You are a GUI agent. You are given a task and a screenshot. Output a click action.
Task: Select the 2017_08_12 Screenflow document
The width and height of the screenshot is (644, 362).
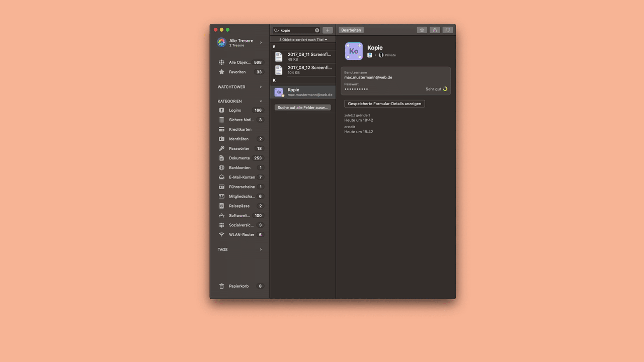(x=303, y=70)
